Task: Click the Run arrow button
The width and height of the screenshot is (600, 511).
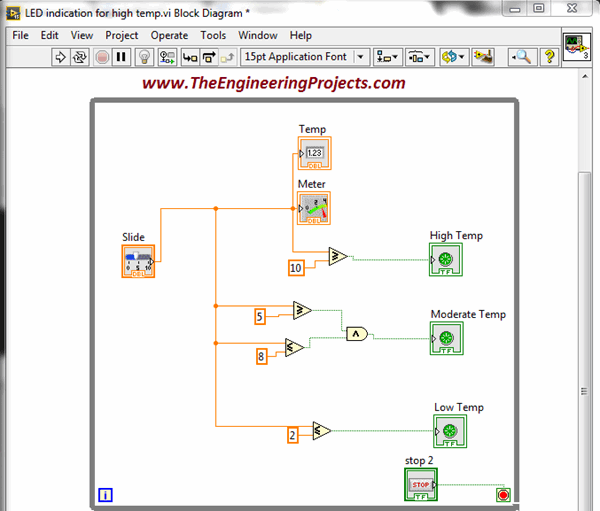Action: pos(60,57)
